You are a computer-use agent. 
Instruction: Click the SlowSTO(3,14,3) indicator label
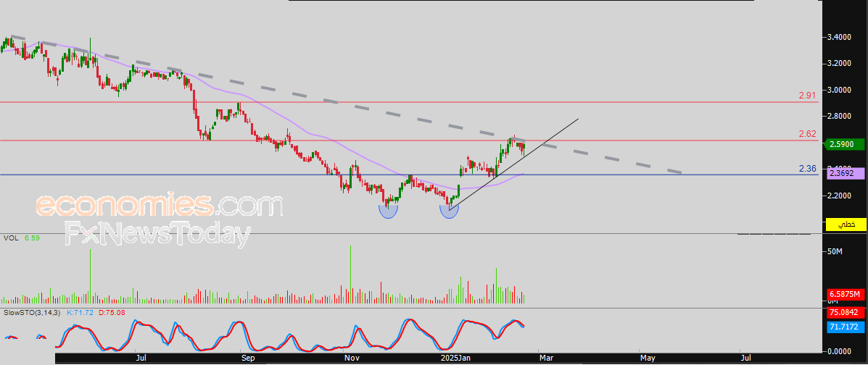pyautogui.click(x=32, y=313)
